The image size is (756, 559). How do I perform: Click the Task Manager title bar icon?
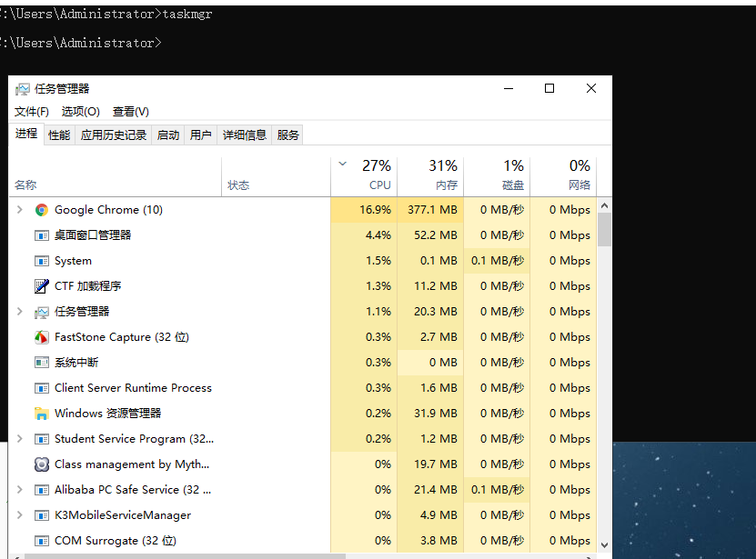click(x=22, y=89)
